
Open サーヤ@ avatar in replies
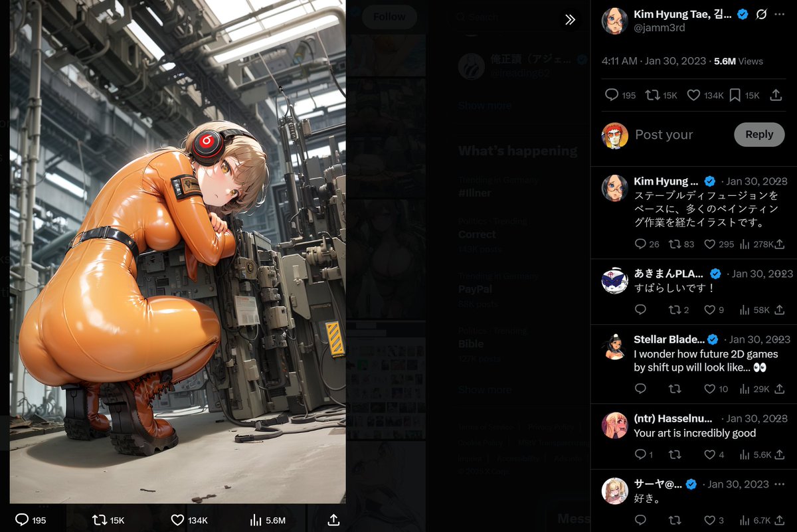point(614,491)
